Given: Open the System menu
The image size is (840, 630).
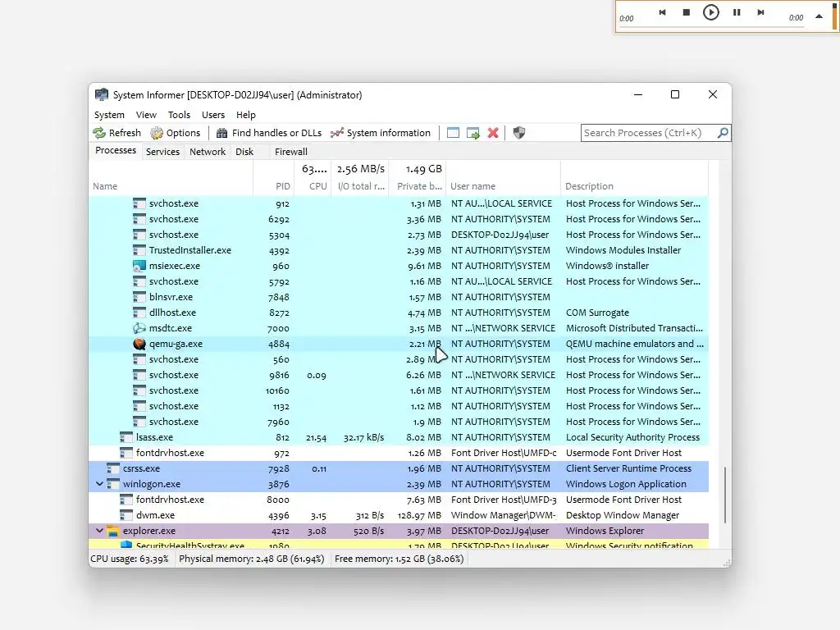Looking at the screenshot, I should [x=109, y=115].
